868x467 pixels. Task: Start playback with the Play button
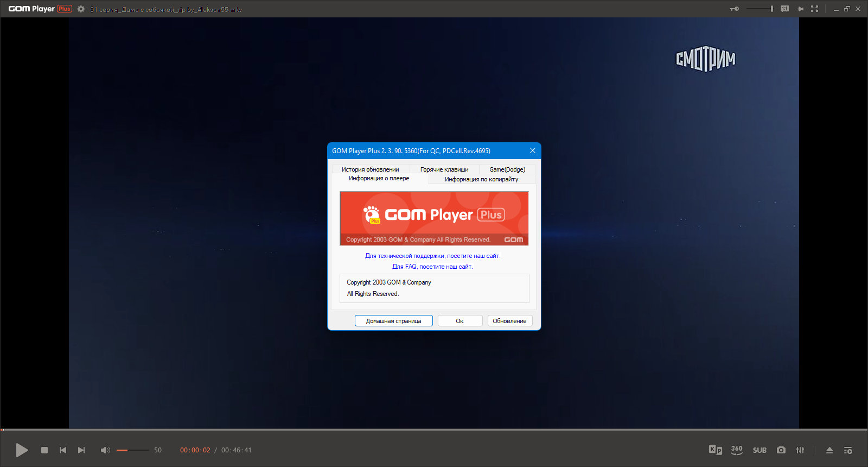pyautogui.click(x=22, y=450)
